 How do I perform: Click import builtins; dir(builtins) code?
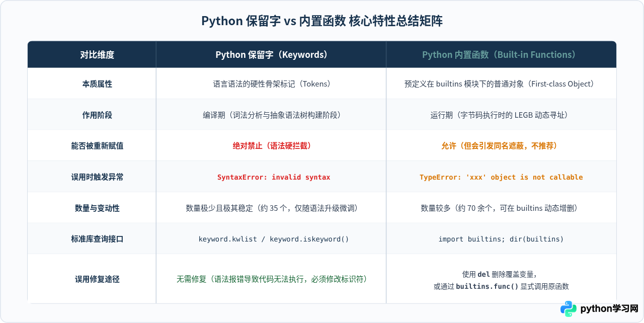pyautogui.click(x=501, y=239)
